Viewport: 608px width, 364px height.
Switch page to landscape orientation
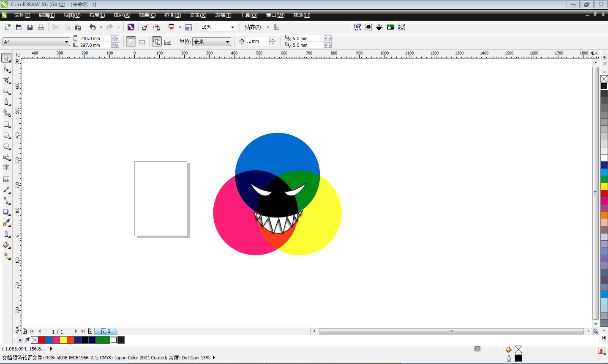[x=142, y=42]
